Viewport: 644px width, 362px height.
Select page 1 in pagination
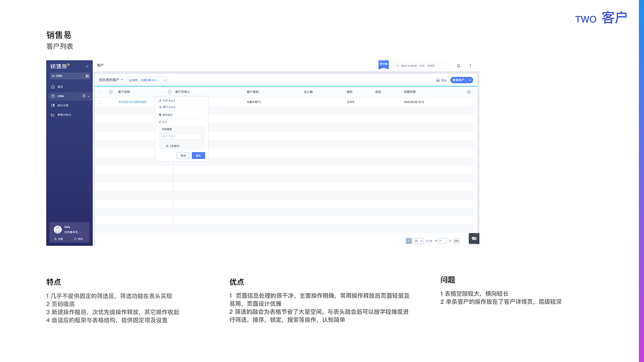tap(409, 241)
